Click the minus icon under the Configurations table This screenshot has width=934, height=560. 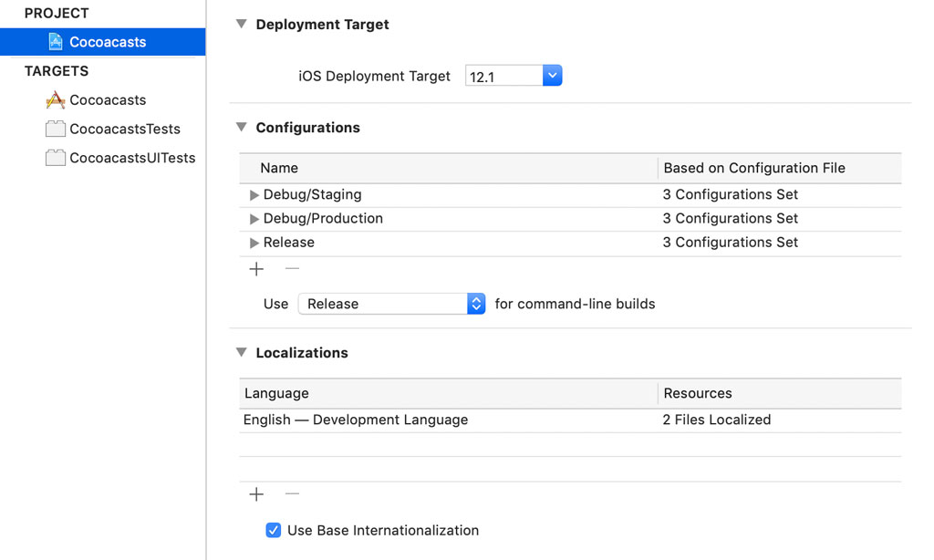tap(291, 269)
